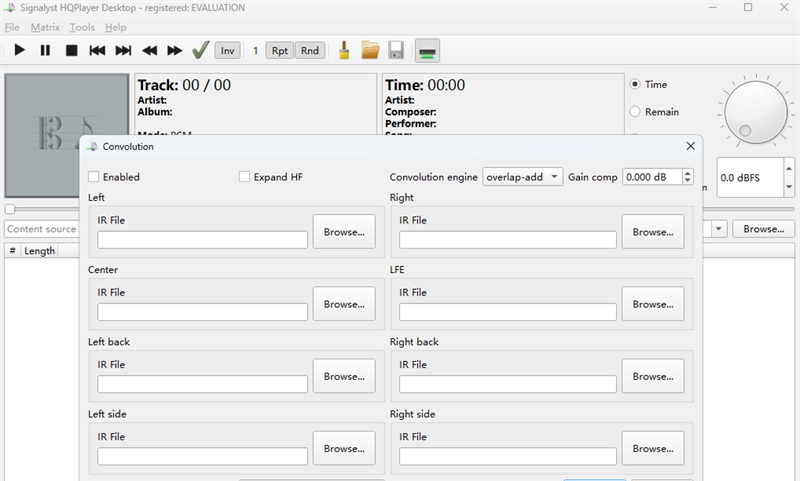
Task: Save playlist with the floppy disk icon
Action: pyautogui.click(x=396, y=50)
